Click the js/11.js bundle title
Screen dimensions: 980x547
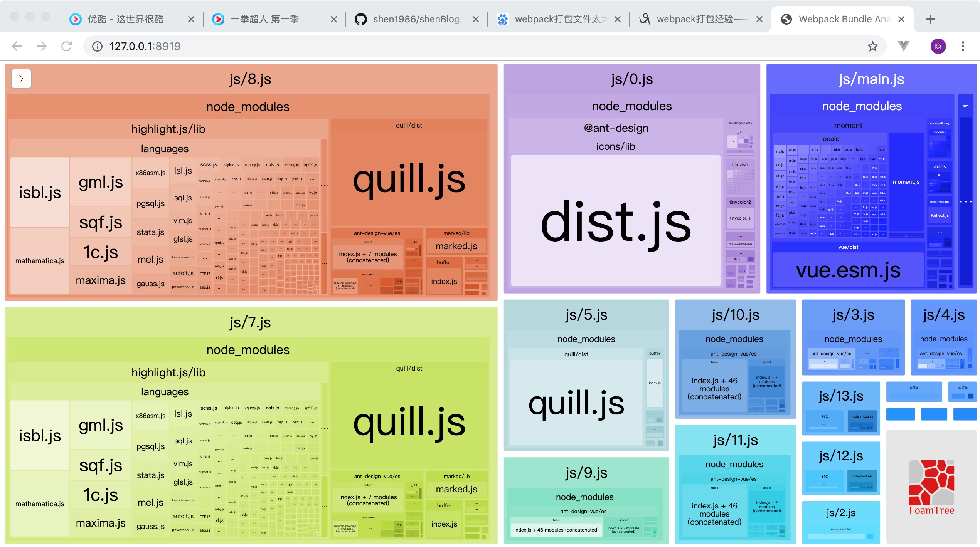736,440
